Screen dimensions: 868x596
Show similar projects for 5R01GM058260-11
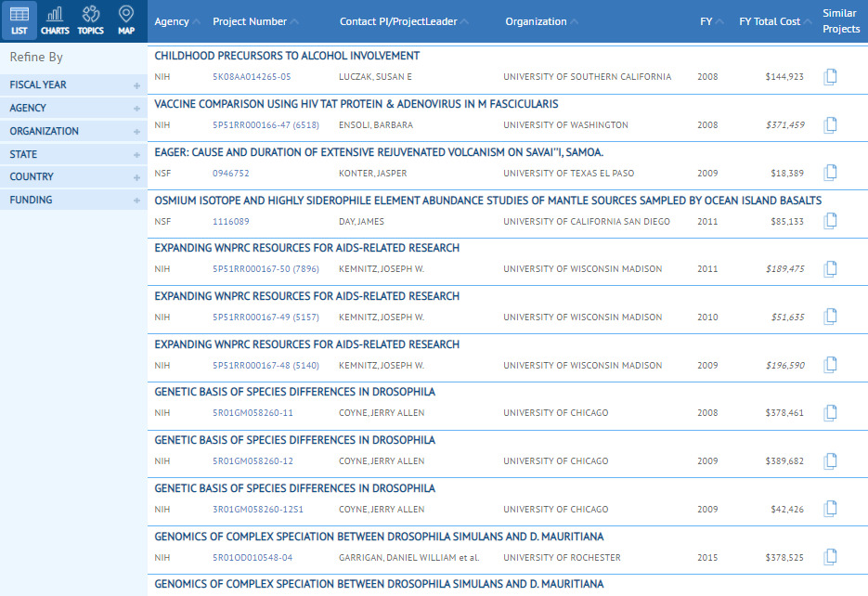(x=830, y=413)
